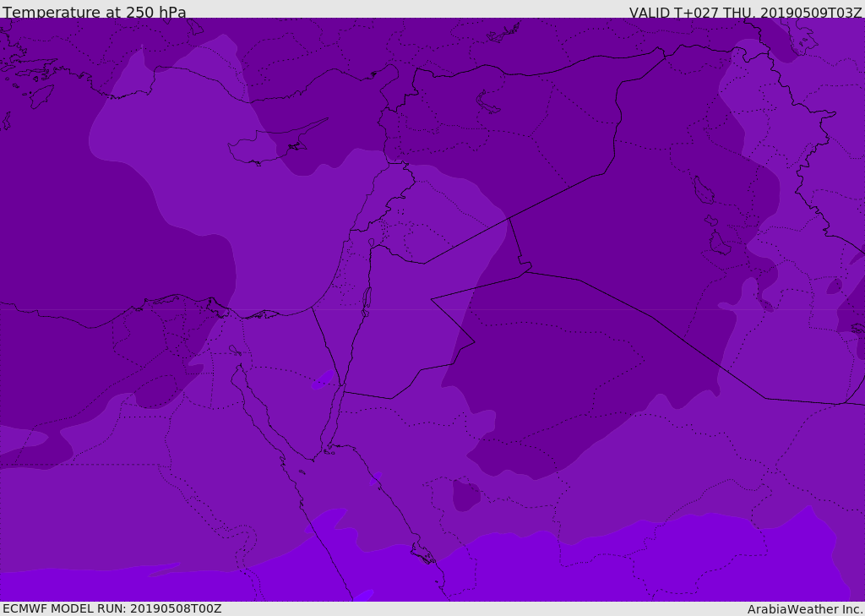
Task: Click the small bright patch near Sinai
Action: click(x=322, y=379)
